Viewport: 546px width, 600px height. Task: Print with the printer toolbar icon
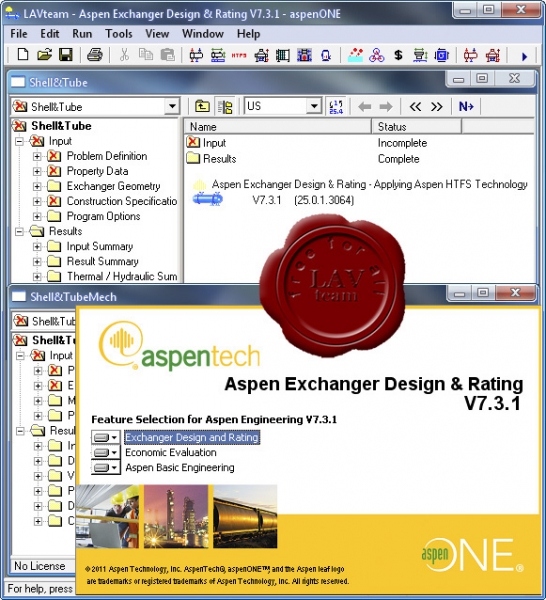[95, 55]
